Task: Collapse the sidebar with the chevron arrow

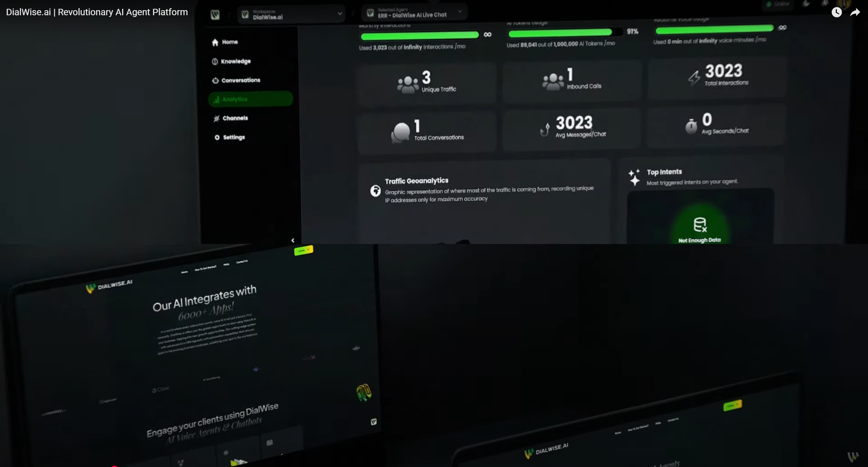Action: pyautogui.click(x=293, y=240)
